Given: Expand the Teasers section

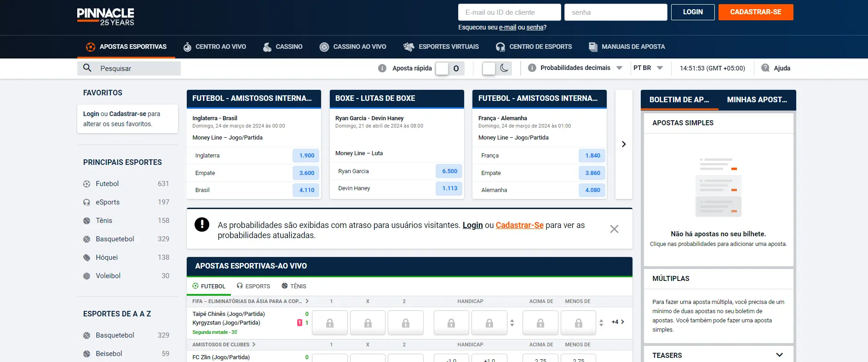Looking at the screenshot, I should (779, 355).
